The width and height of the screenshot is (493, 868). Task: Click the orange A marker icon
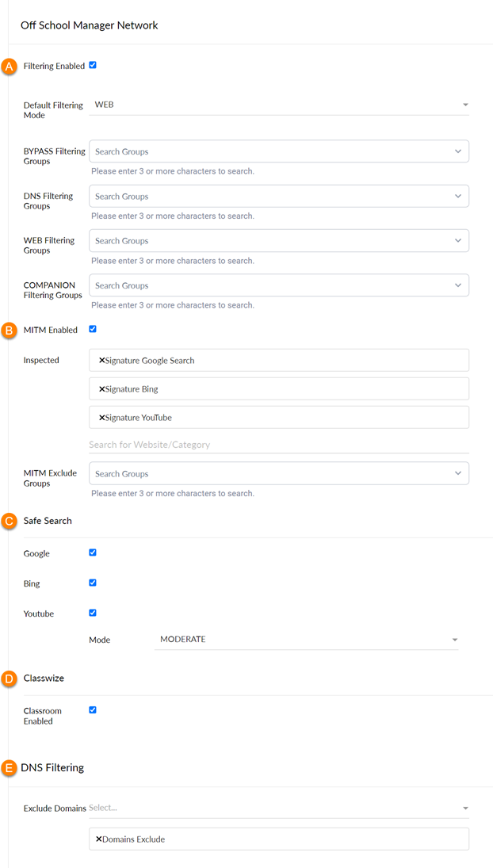point(8,67)
